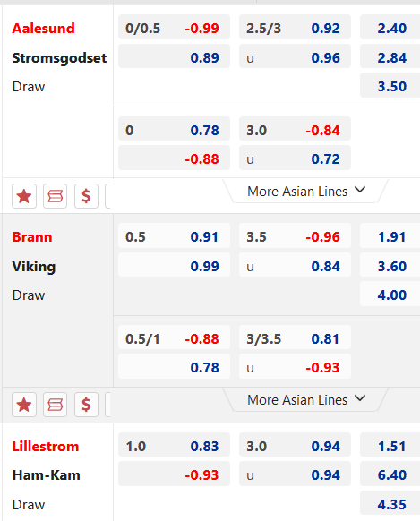Select Brann 0.5/1 handicap odds -0.88
This screenshot has height=521, width=420.
[174, 337]
